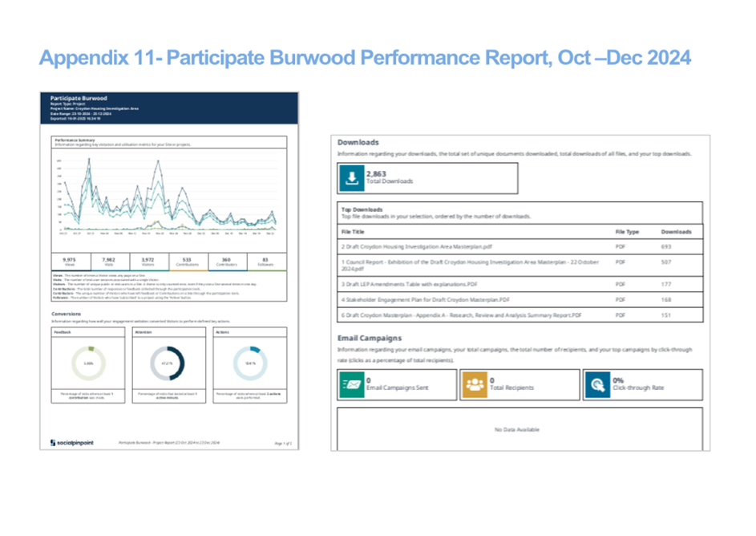Click the Email Campaigns Sent label
The width and height of the screenshot is (756, 536).
[x=398, y=388]
